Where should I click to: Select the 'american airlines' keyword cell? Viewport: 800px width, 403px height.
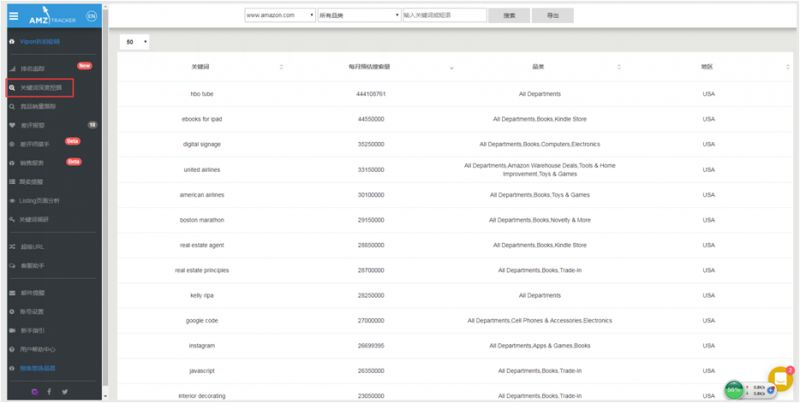(202, 195)
